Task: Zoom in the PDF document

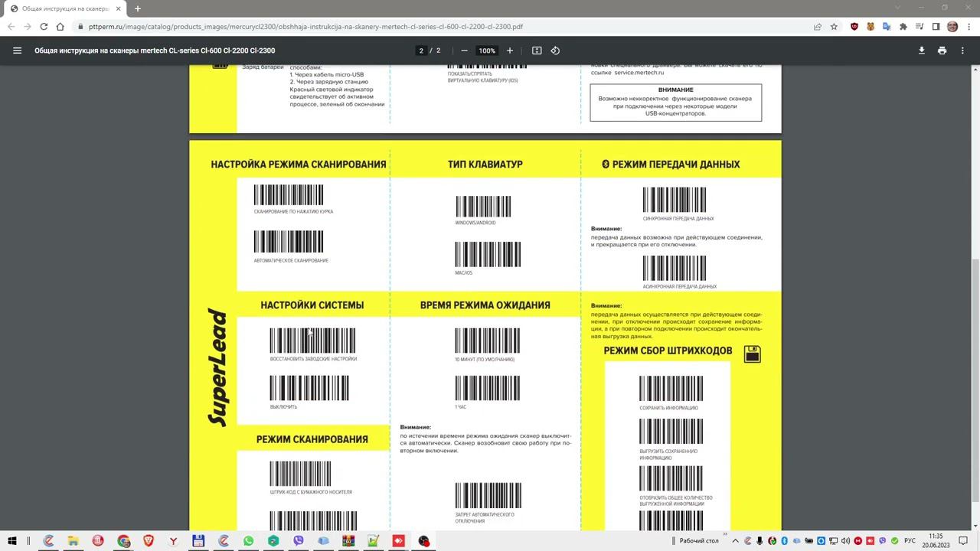Action: click(x=510, y=51)
